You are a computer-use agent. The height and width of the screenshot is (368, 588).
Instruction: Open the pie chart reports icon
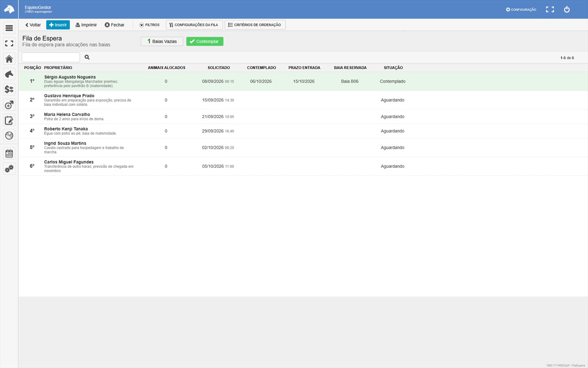[x=9, y=135]
